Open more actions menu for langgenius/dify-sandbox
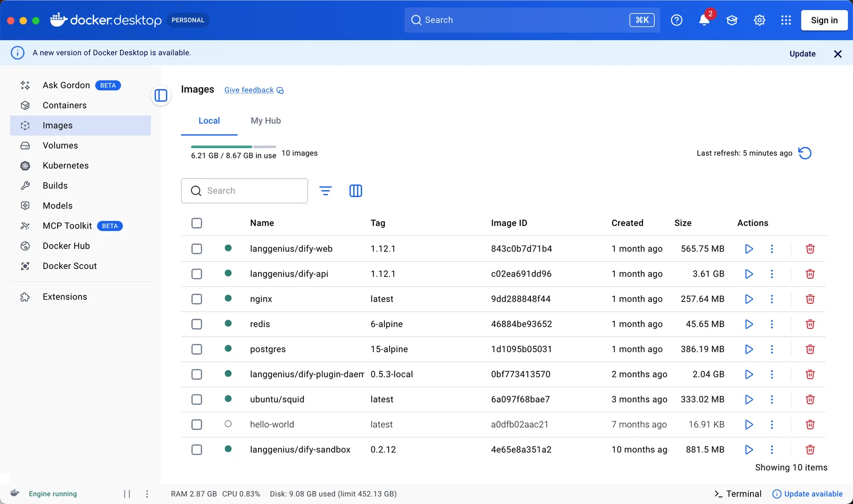Screen dimensions: 853x504 (771, 450)
